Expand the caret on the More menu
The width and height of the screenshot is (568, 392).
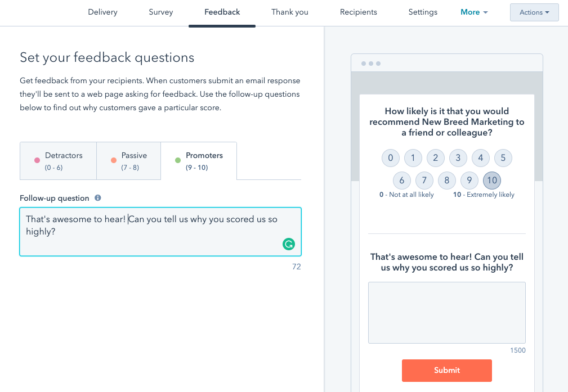click(x=485, y=12)
